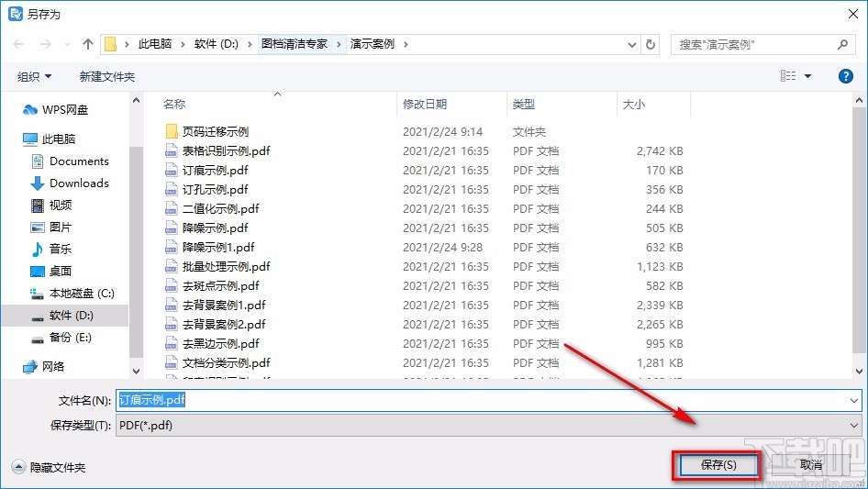868x489 pixels.
Task: Go up one folder level
Action: (87, 44)
